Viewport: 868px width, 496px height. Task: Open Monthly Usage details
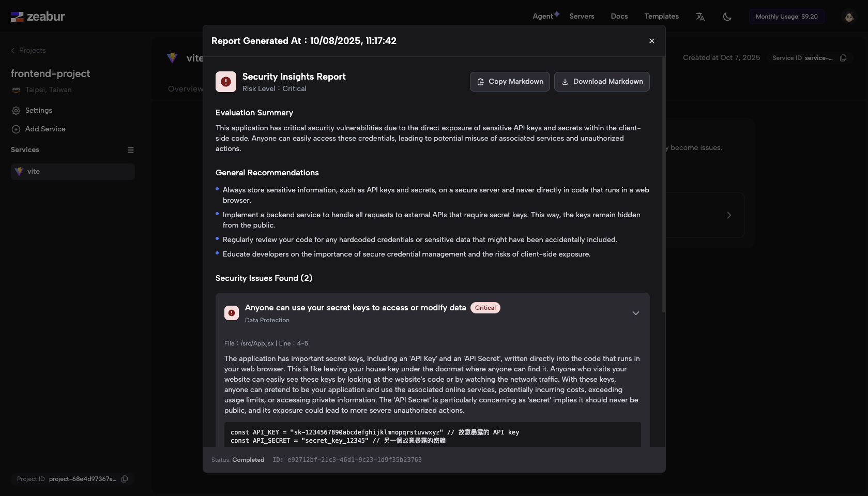tap(786, 17)
